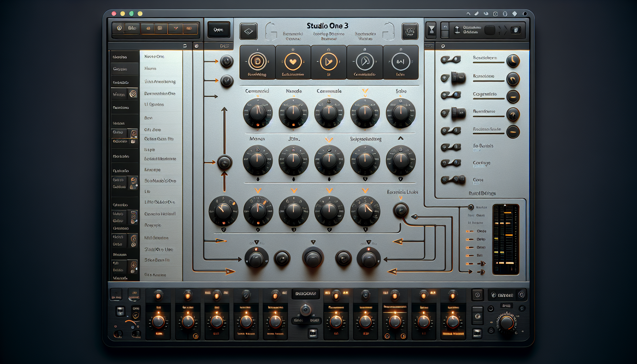Screen dimensions: 637x364
Task: Select the circular target icon in the module row
Action: pyautogui.click(x=258, y=61)
